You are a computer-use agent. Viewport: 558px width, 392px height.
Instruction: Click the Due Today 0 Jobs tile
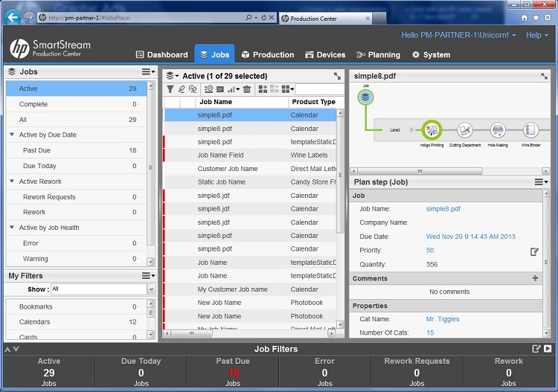click(141, 372)
